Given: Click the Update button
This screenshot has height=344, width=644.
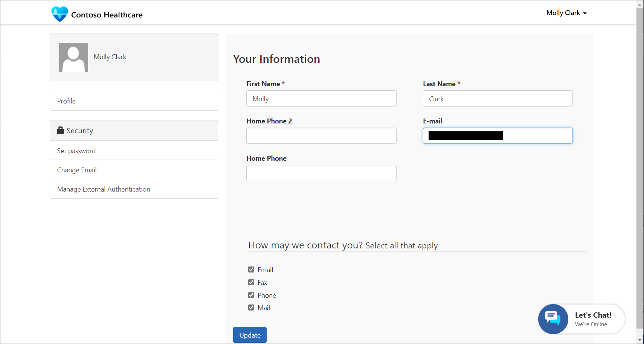Looking at the screenshot, I should (x=249, y=335).
